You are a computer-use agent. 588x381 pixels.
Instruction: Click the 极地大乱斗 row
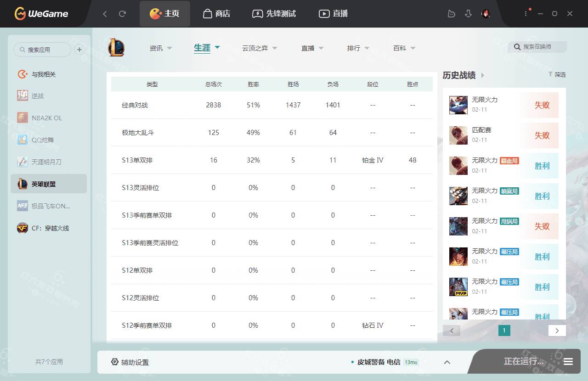(x=272, y=133)
